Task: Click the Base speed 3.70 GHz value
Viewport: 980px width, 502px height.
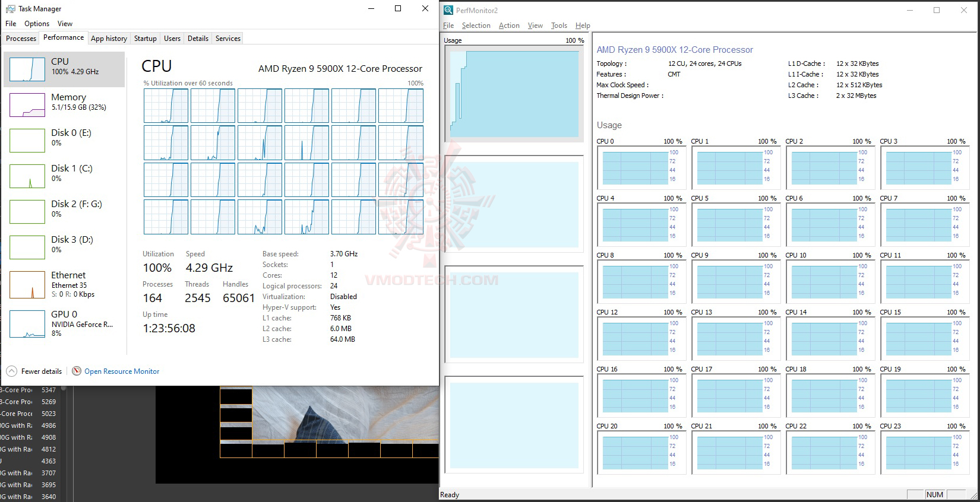Action: click(x=344, y=254)
